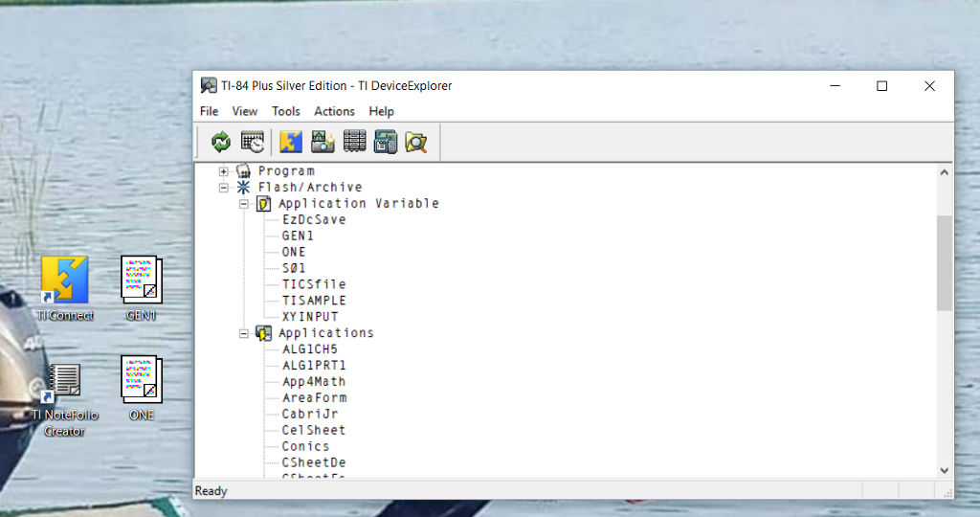This screenshot has height=517, width=980.
Task: Open the device explorer magnifier icon
Action: click(416, 143)
